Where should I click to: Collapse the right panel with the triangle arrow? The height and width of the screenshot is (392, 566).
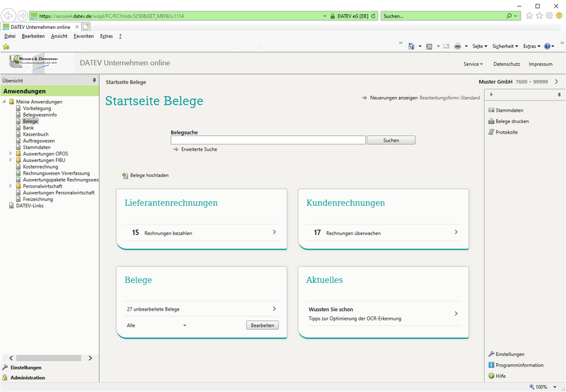click(491, 95)
